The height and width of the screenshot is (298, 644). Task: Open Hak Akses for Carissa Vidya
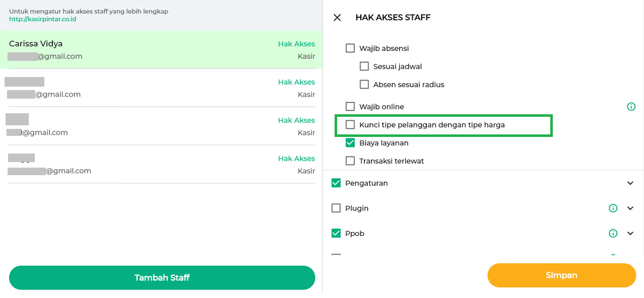tap(296, 44)
